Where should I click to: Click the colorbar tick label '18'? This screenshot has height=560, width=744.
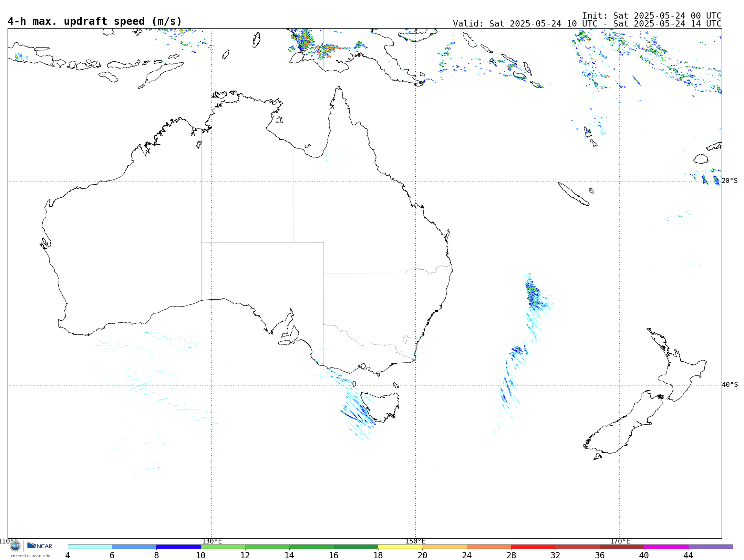click(x=378, y=556)
